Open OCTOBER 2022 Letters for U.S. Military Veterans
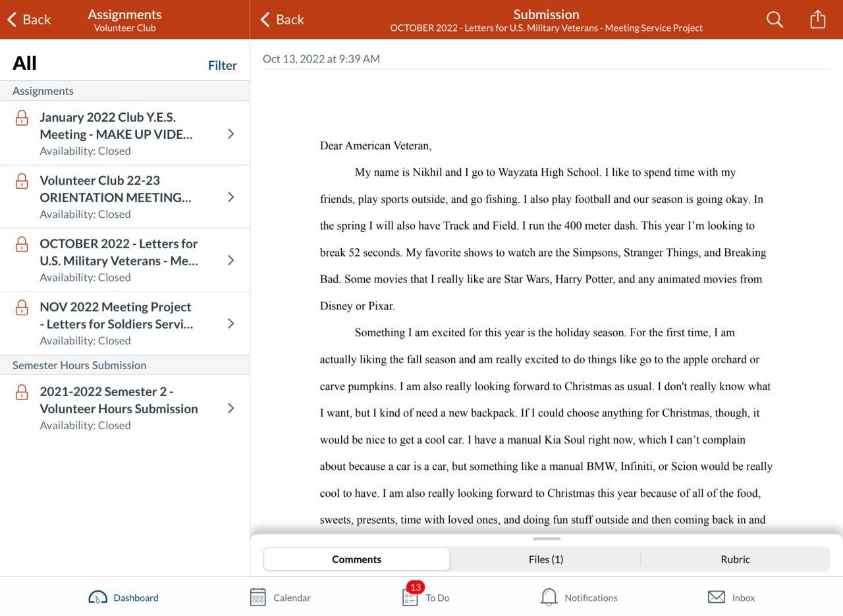Image resolution: width=843 pixels, height=616 pixels. click(125, 259)
